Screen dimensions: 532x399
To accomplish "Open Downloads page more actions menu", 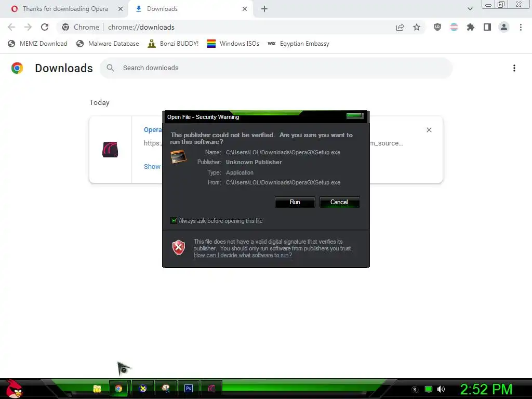I will (514, 68).
